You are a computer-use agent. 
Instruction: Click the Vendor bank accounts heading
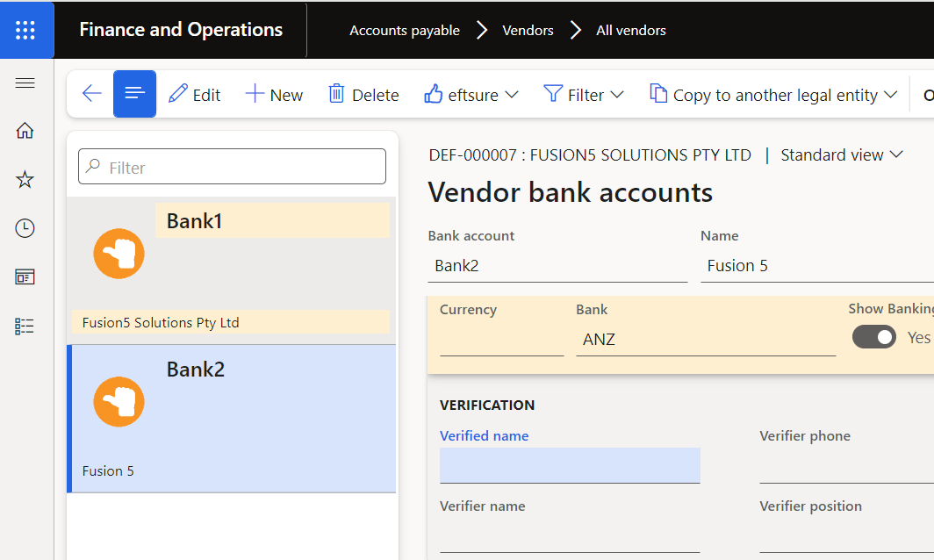[570, 192]
